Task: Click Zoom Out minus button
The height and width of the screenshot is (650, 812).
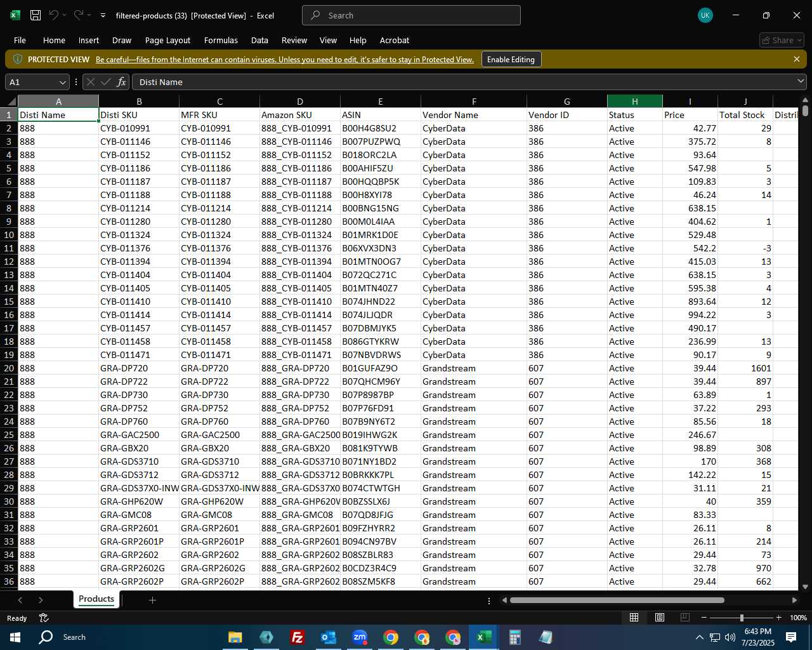Action: (704, 618)
